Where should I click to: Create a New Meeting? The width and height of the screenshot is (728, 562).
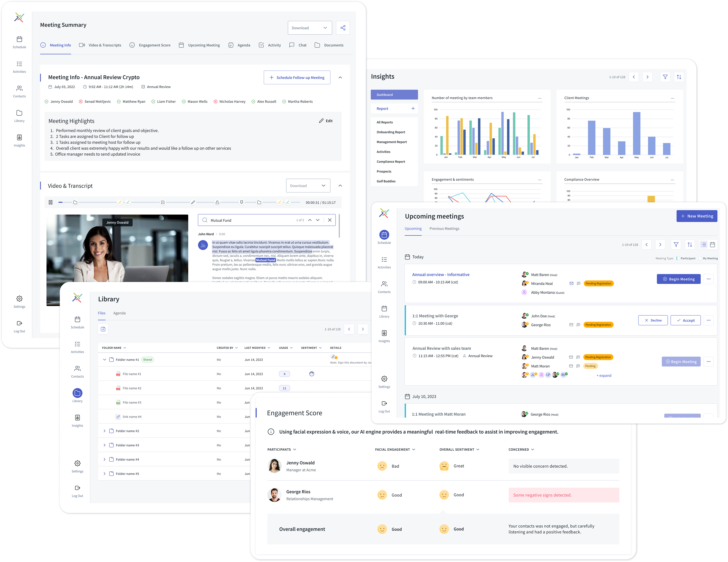tap(697, 216)
